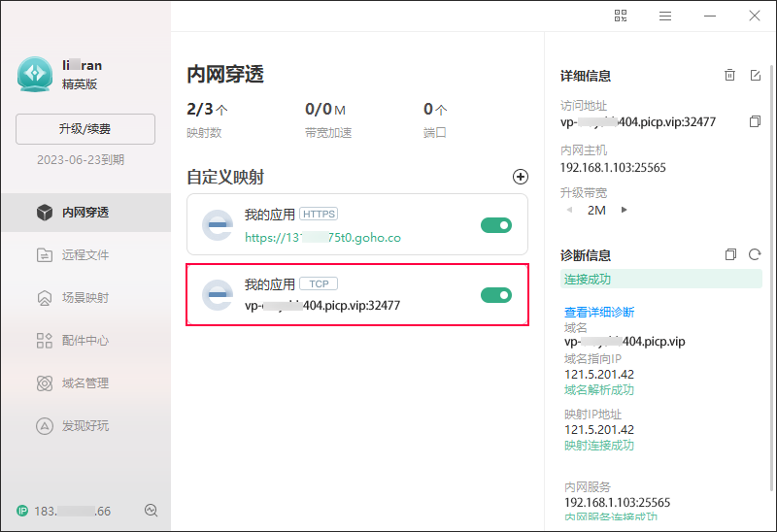Open 场景映射 in the sidebar
Image resolution: width=777 pixels, height=532 pixels.
click(x=86, y=298)
